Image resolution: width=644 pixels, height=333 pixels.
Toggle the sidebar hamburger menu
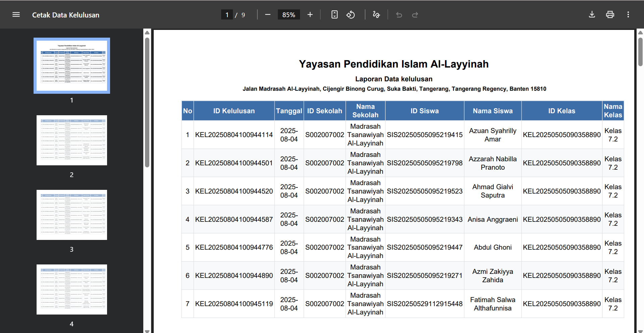pos(16,15)
